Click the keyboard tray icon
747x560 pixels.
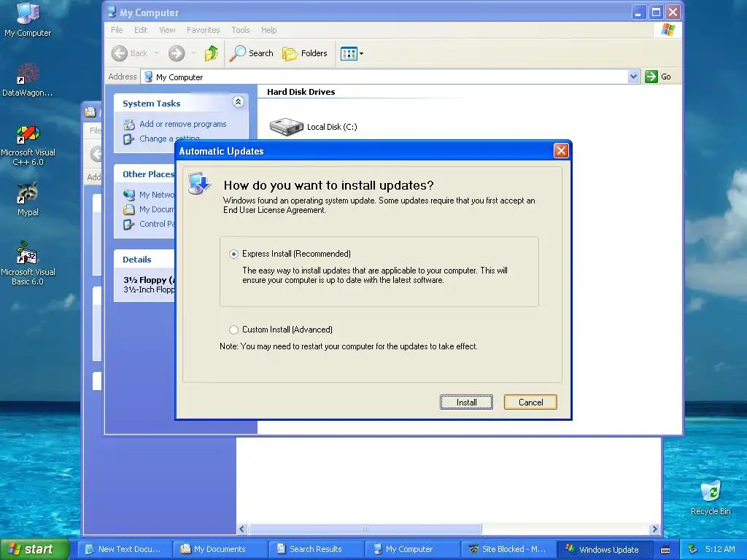(665, 550)
